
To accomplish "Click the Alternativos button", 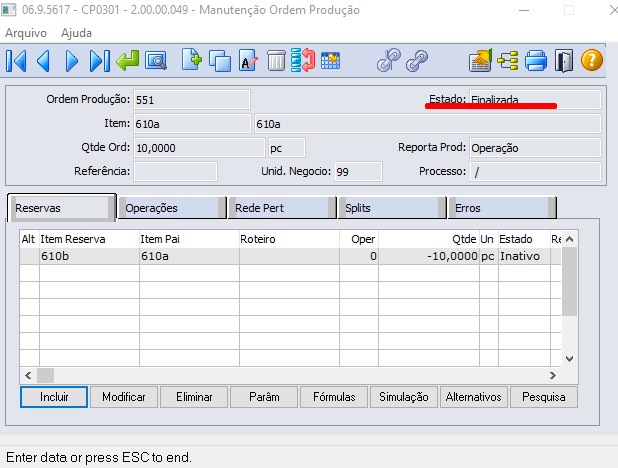I will pyautogui.click(x=473, y=397).
